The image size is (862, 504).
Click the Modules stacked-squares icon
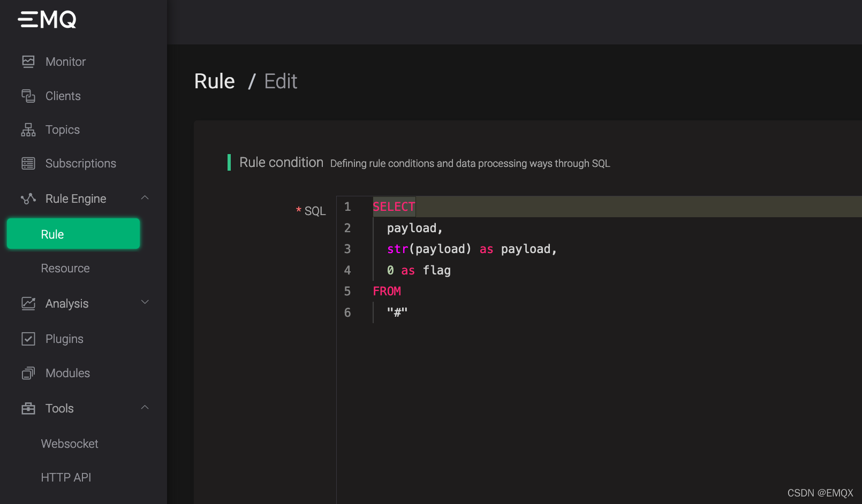click(x=28, y=373)
